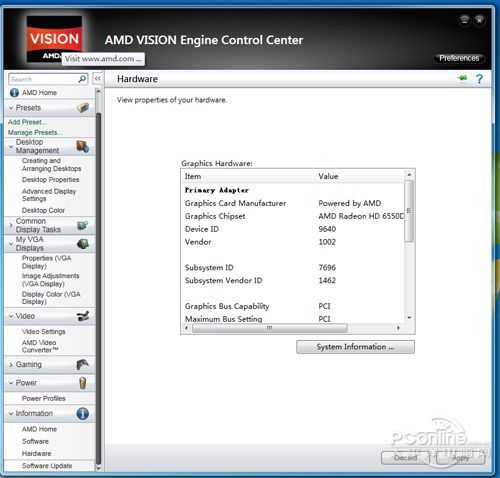Click Visit www.amd.com tooltip link
This screenshot has height=478, width=500.
[103, 59]
